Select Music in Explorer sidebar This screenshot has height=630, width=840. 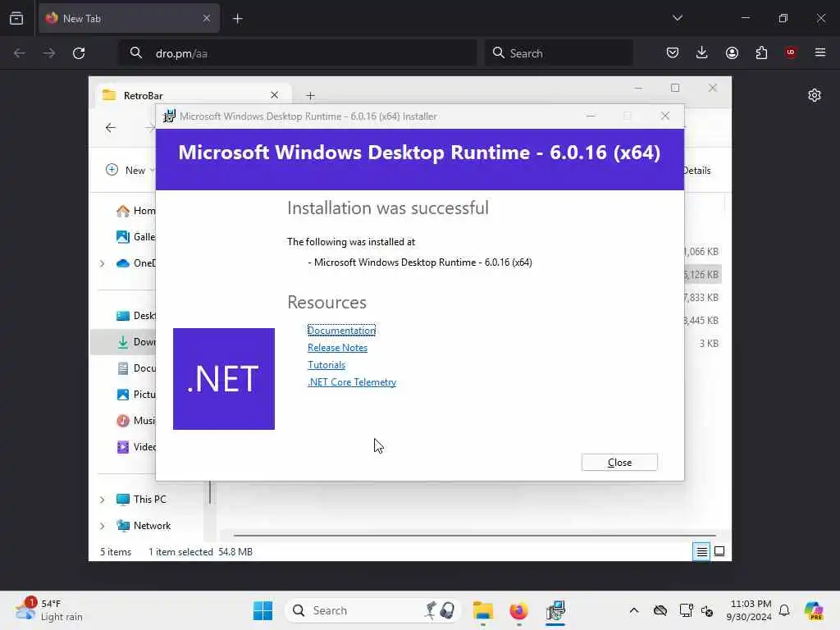(x=135, y=421)
